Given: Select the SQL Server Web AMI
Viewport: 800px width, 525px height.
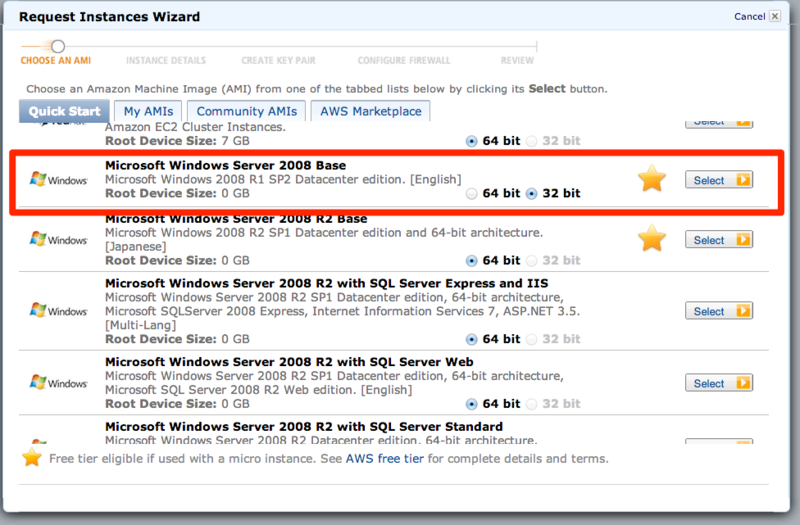Looking at the screenshot, I should pos(719,383).
